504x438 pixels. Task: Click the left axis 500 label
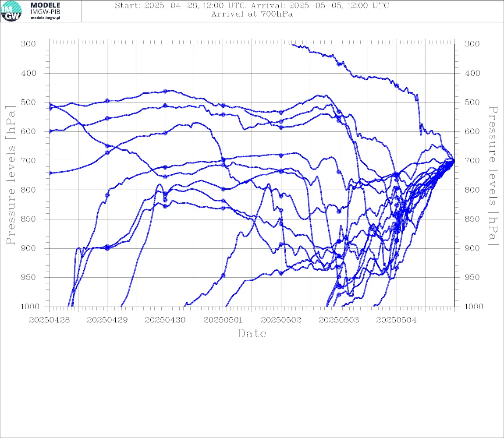coord(28,102)
